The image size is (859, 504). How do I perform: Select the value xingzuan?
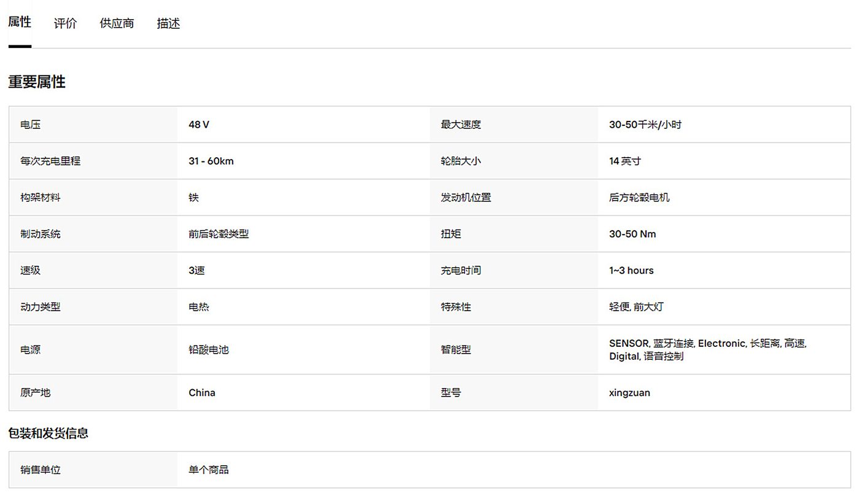tap(629, 393)
